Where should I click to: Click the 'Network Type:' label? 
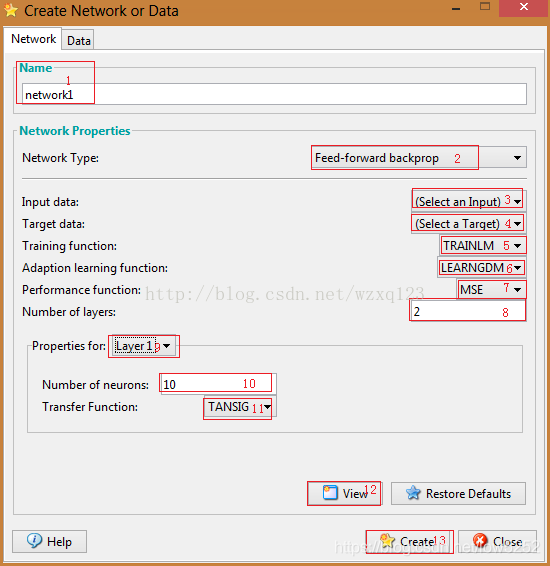(x=60, y=158)
